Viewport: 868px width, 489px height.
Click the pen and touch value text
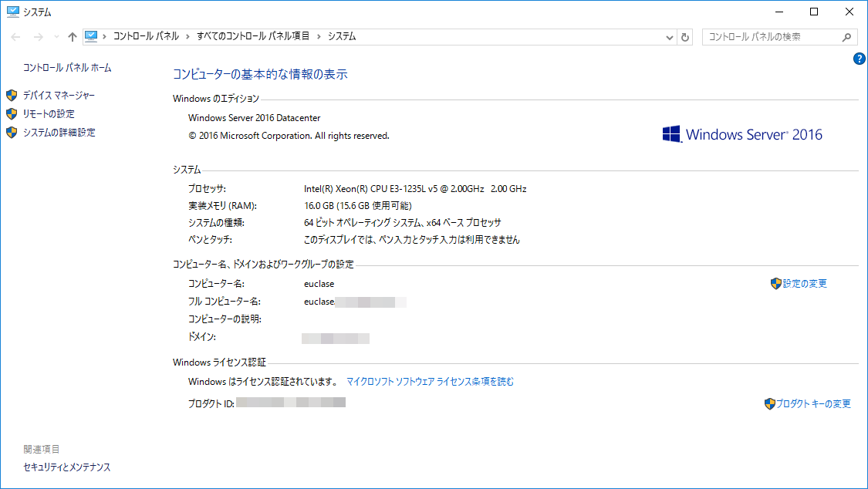(x=412, y=240)
